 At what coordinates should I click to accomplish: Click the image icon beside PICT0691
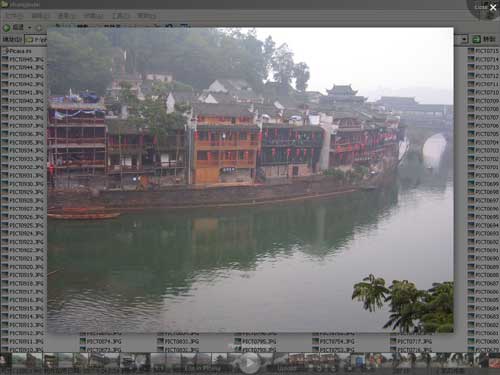471,250
